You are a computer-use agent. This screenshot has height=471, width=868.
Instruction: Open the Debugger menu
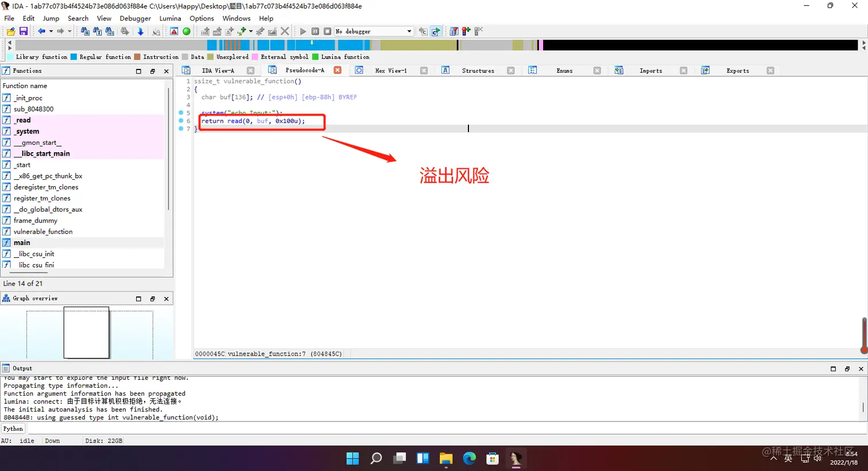tap(135, 18)
